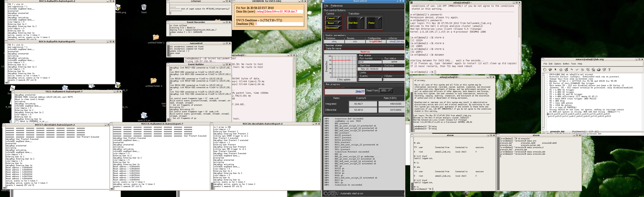This screenshot has height=197, width=644.
Task: Open window menu icon of Event Builder window
Action: click(168, 64)
